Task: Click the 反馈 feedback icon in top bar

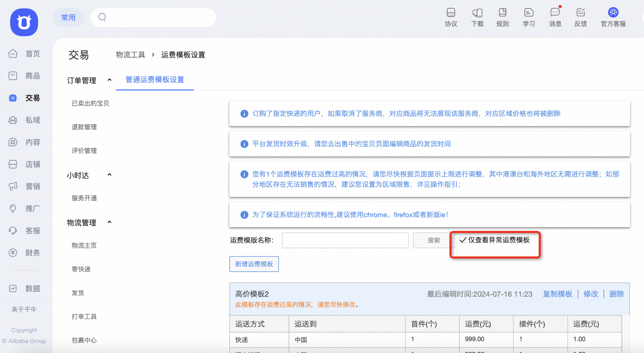Action: pos(581,13)
